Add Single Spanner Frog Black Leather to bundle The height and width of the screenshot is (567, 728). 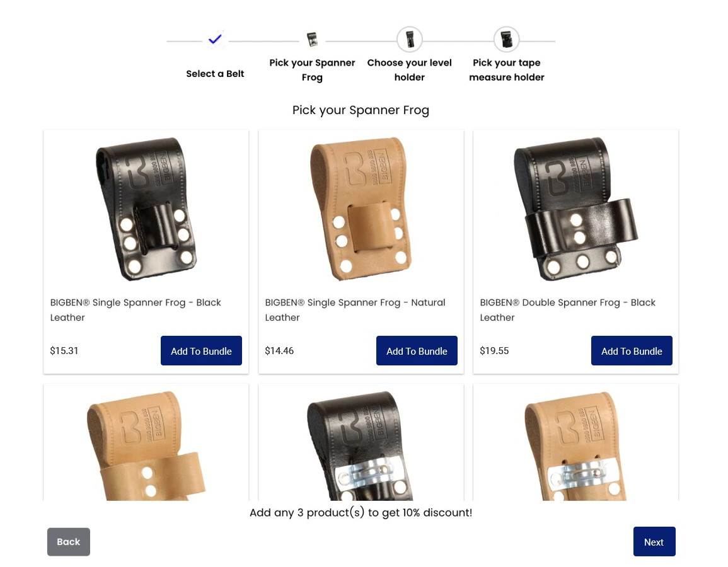click(201, 351)
